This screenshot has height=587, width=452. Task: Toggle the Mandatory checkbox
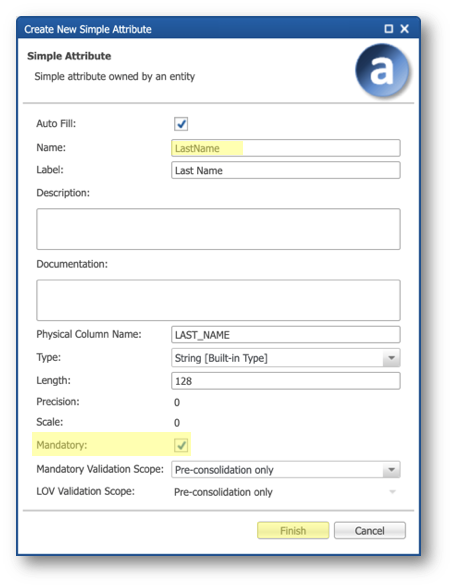click(x=181, y=445)
